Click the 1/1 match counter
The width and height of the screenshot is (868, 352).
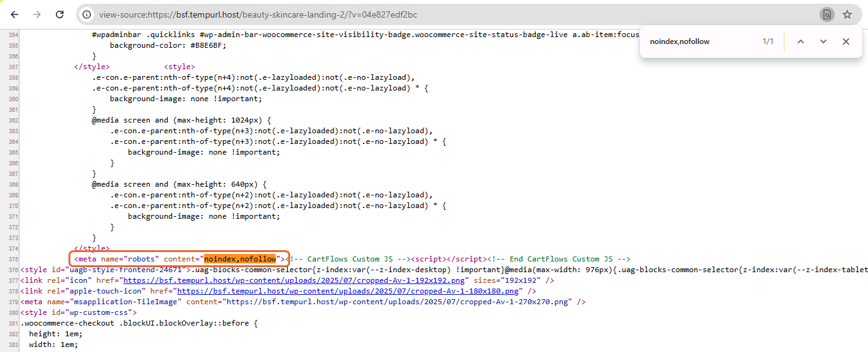coord(768,41)
